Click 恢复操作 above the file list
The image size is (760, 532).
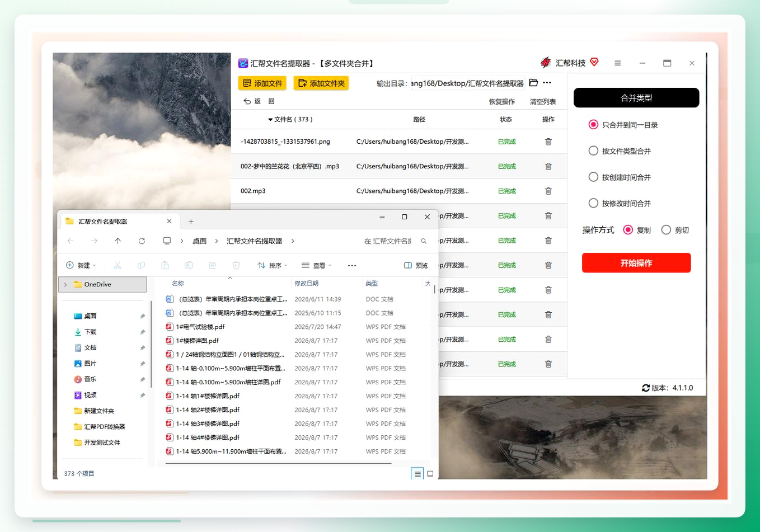point(501,102)
